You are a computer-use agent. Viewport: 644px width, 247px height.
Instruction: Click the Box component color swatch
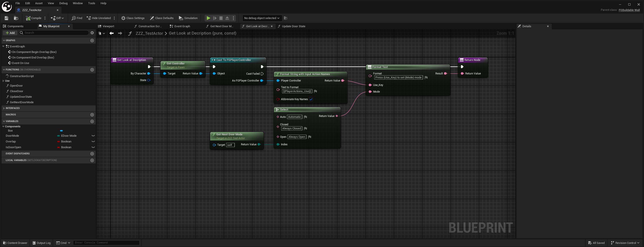click(x=61, y=131)
